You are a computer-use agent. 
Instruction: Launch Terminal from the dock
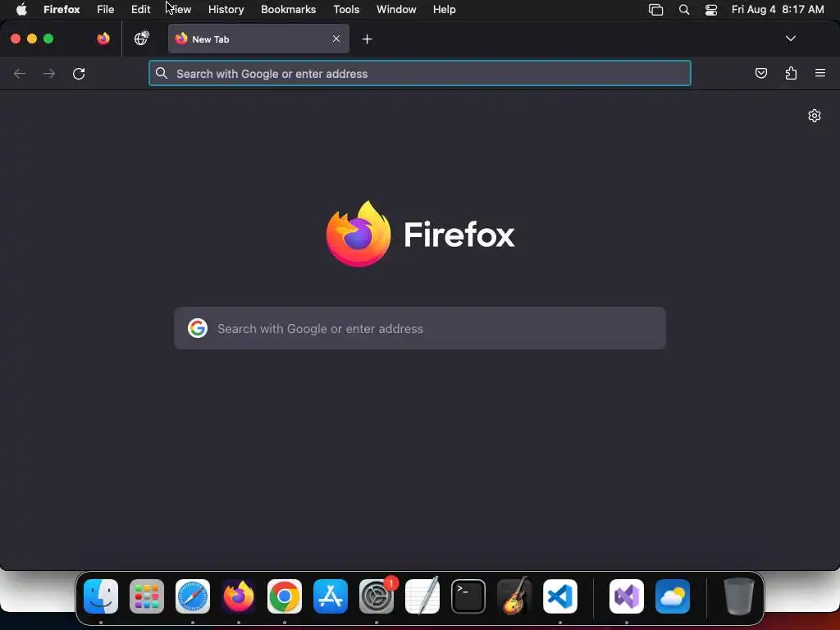pos(468,596)
